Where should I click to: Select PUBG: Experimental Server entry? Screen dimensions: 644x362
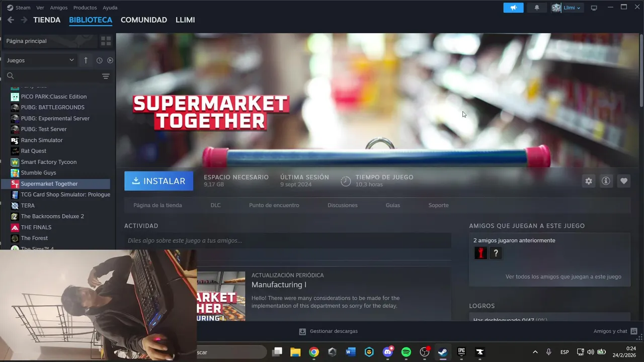[x=56, y=118]
